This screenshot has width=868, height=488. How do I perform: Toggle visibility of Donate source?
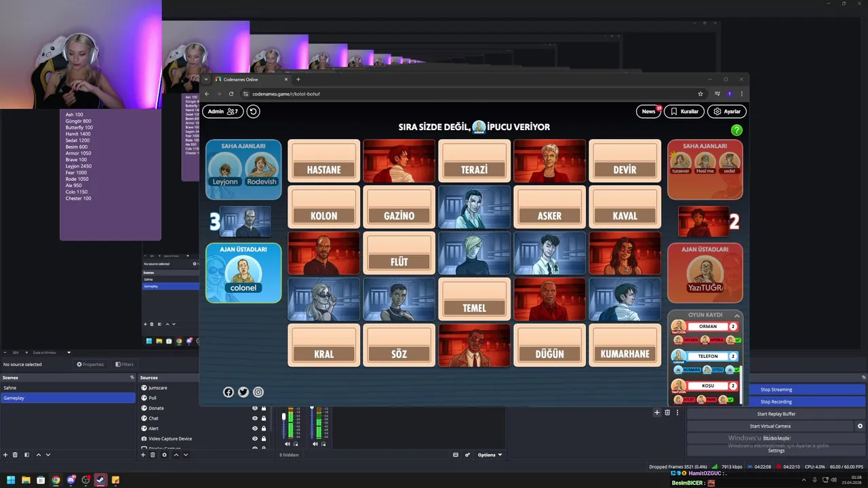(255, 408)
